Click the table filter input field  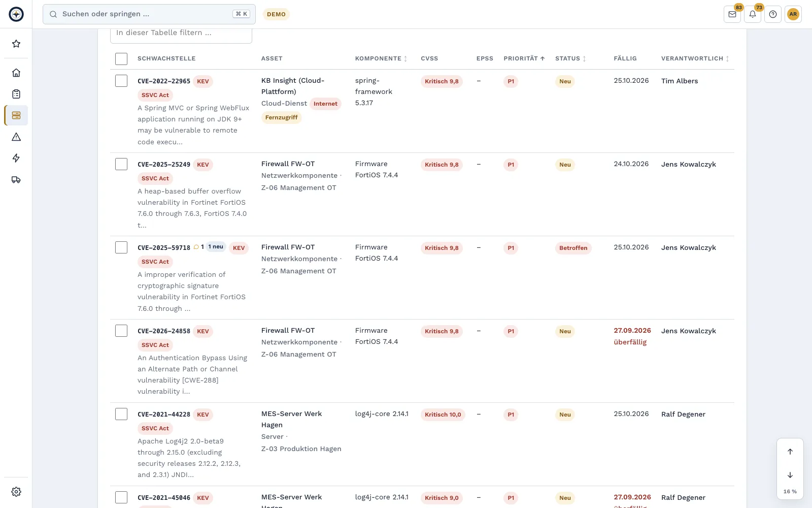coord(181,34)
